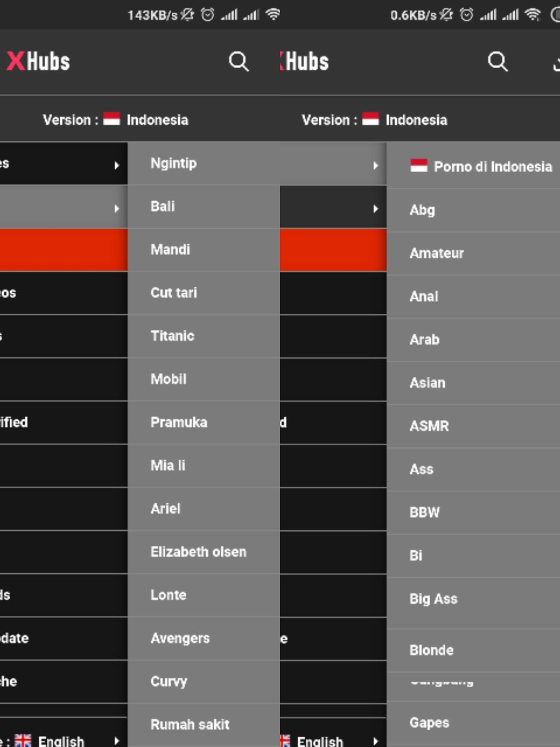Tap the muted bell icon in left status bar

(x=187, y=14)
